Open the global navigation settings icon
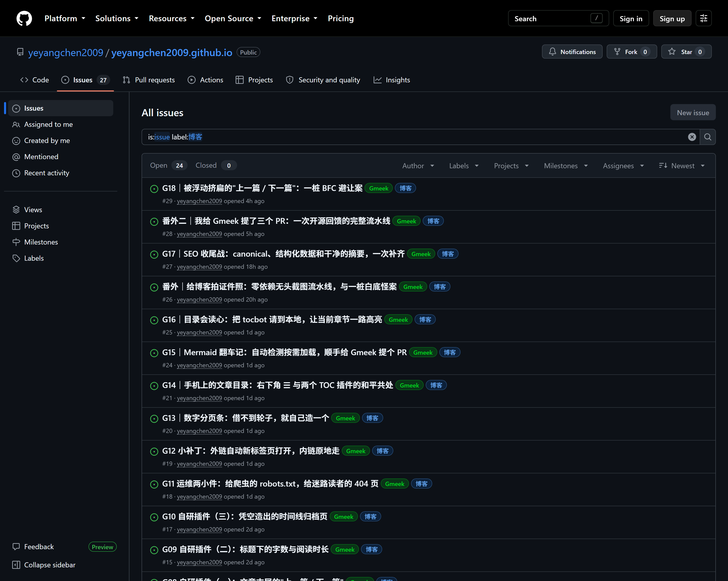The height and width of the screenshot is (581, 728). (x=704, y=18)
